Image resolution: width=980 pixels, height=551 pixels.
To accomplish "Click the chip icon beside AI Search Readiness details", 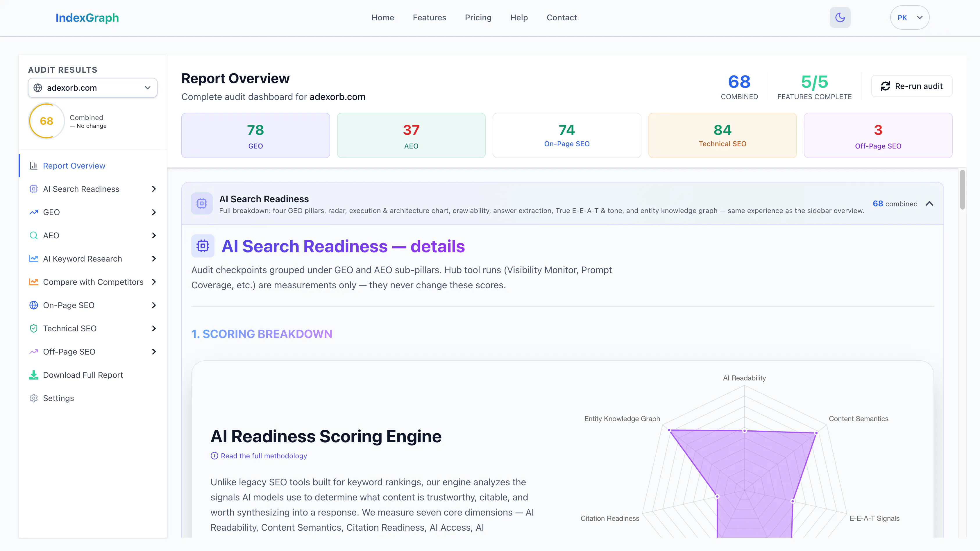I will tap(203, 246).
